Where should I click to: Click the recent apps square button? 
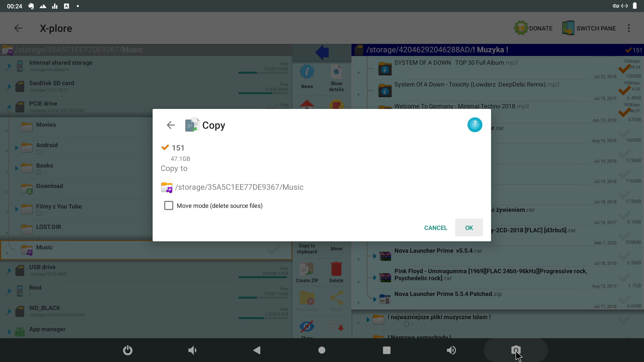coord(386,350)
